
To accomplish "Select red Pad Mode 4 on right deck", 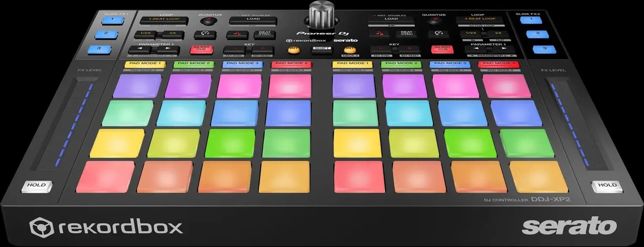I will pos(499,64).
